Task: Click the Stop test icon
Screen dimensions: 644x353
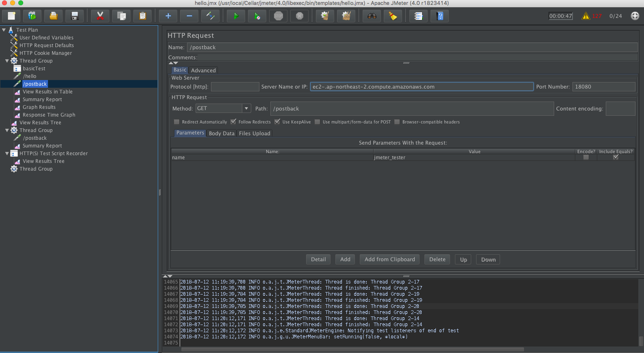Action: point(278,16)
